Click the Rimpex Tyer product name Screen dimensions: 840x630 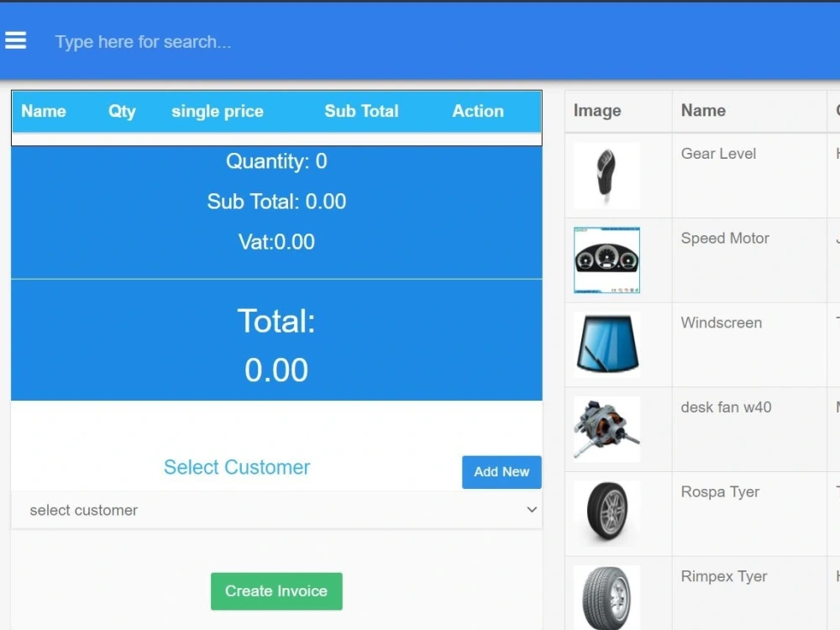(x=724, y=576)
